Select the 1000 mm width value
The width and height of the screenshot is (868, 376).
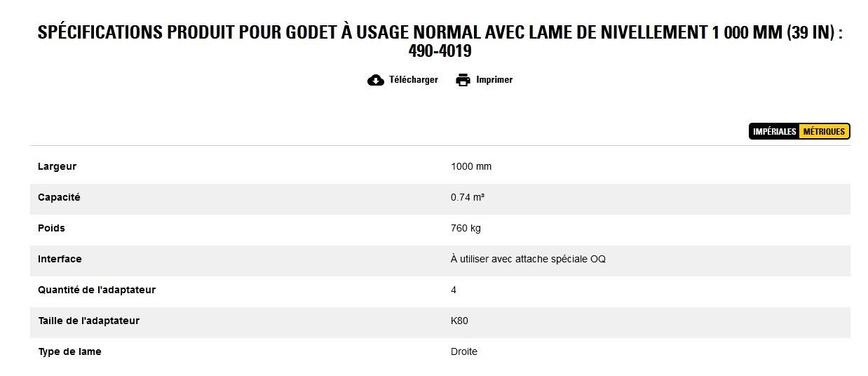point(471,167)
